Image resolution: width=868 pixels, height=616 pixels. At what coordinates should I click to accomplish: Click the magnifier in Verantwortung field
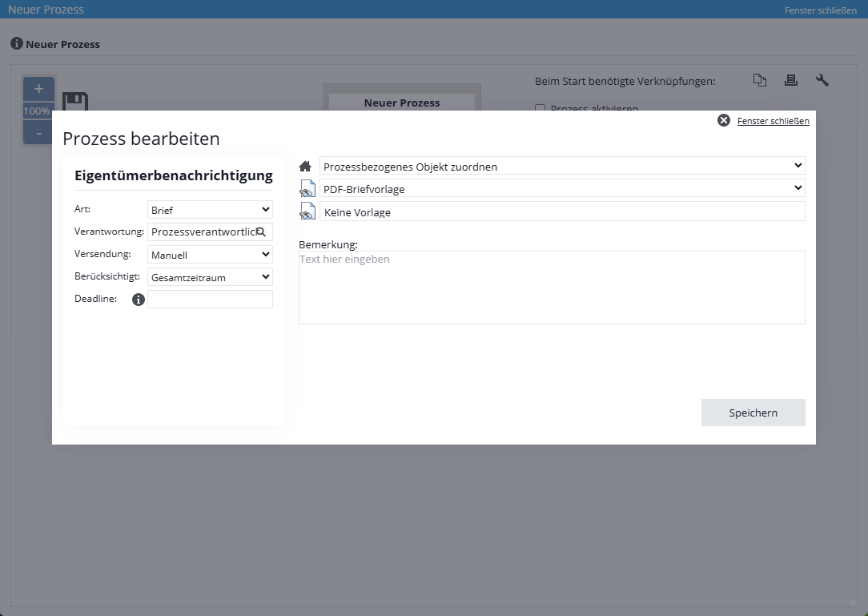coord(261,232)
